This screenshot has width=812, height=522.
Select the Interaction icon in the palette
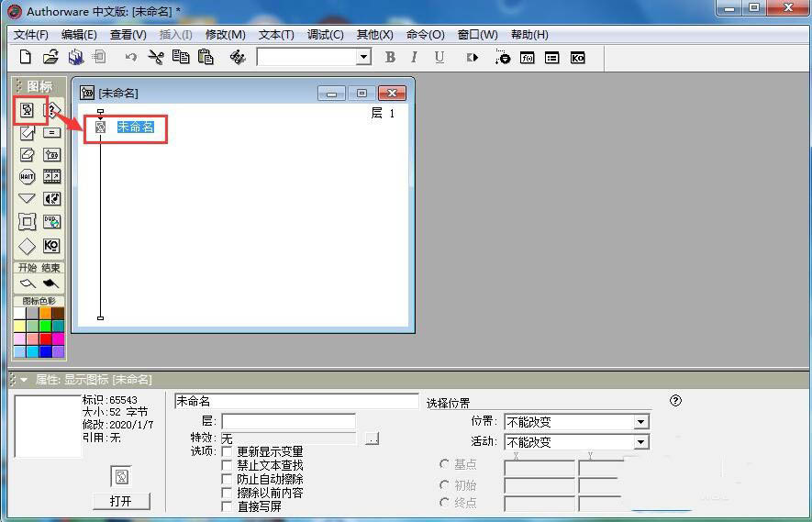click(53, 110)
